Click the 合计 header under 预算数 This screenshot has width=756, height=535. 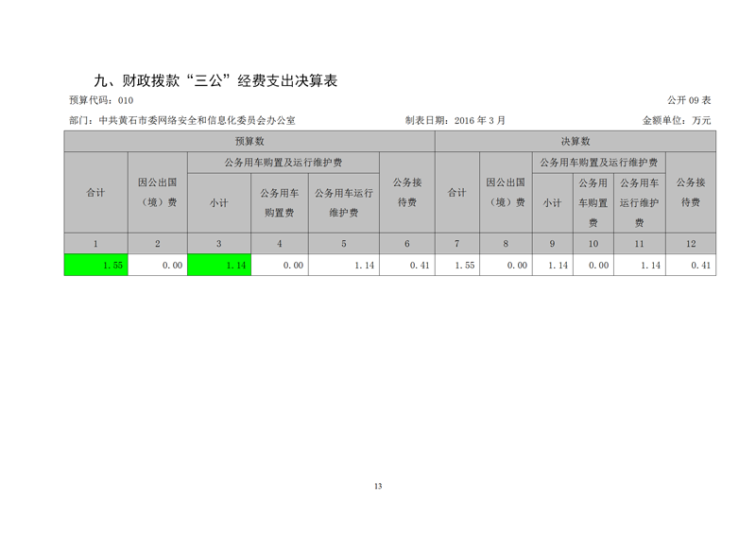(x=96, y=193)
